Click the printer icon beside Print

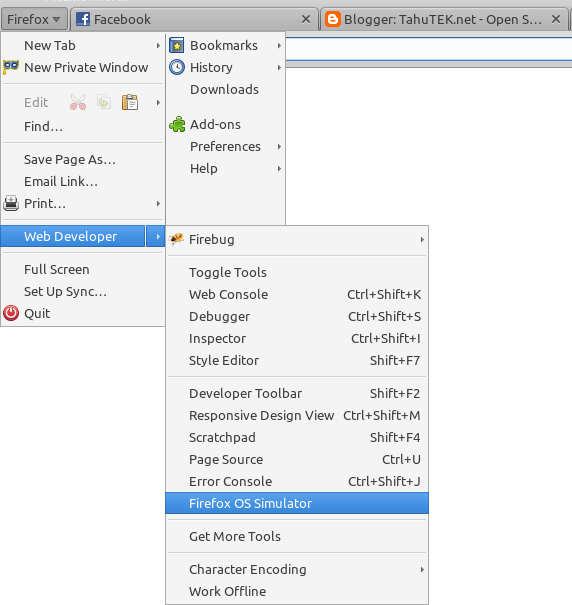tap(11, 203)
